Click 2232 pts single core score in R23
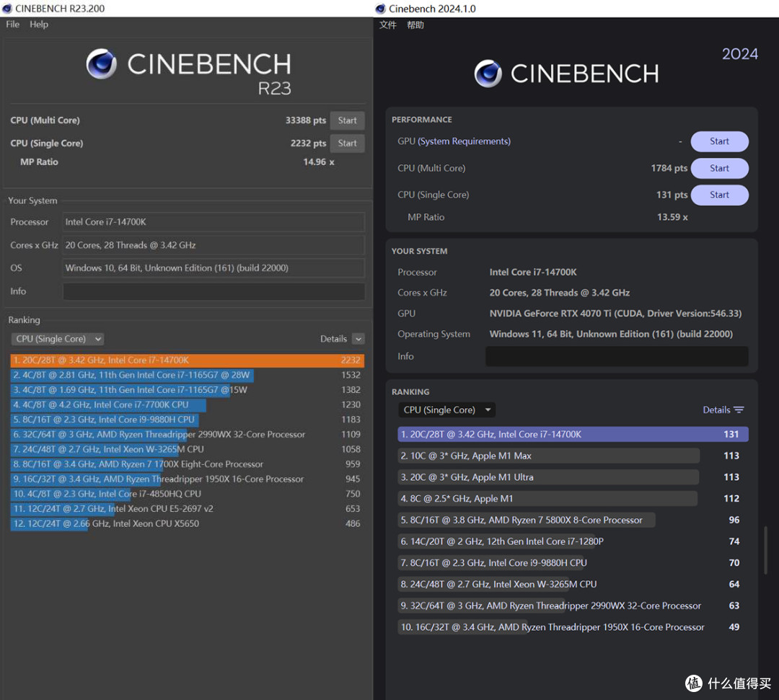 308,143
